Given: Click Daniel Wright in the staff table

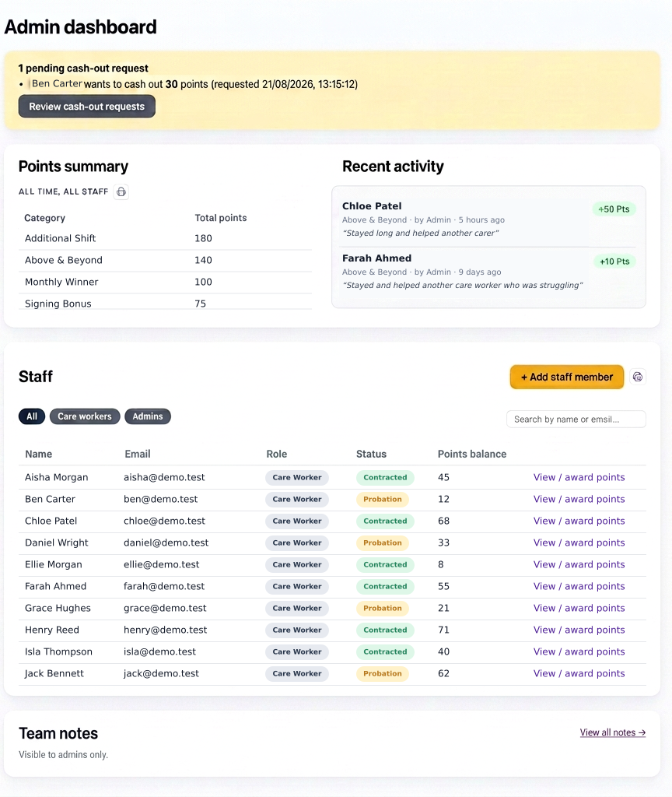Looking at the screenshot, I should [x=56, y=542].
